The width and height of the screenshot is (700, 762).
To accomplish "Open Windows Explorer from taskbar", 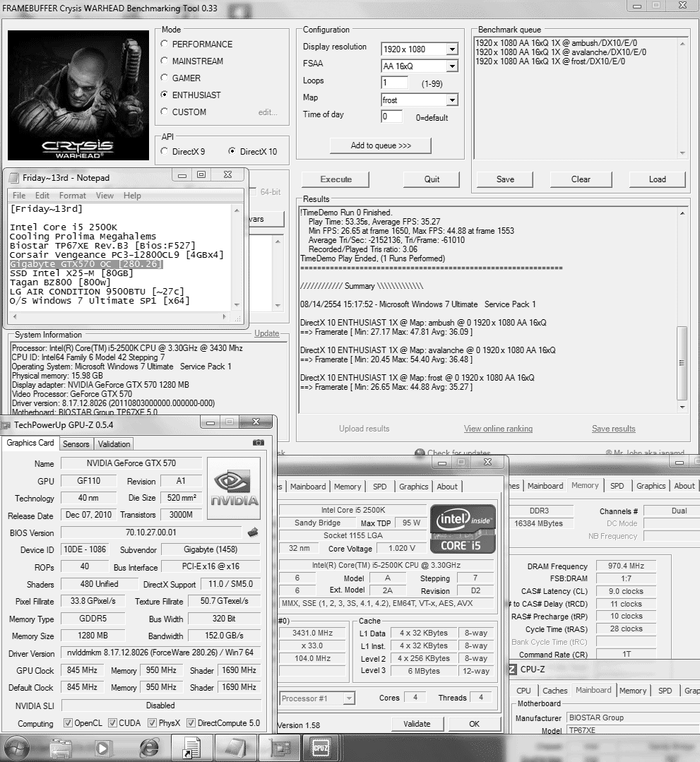I will point(61,749).
